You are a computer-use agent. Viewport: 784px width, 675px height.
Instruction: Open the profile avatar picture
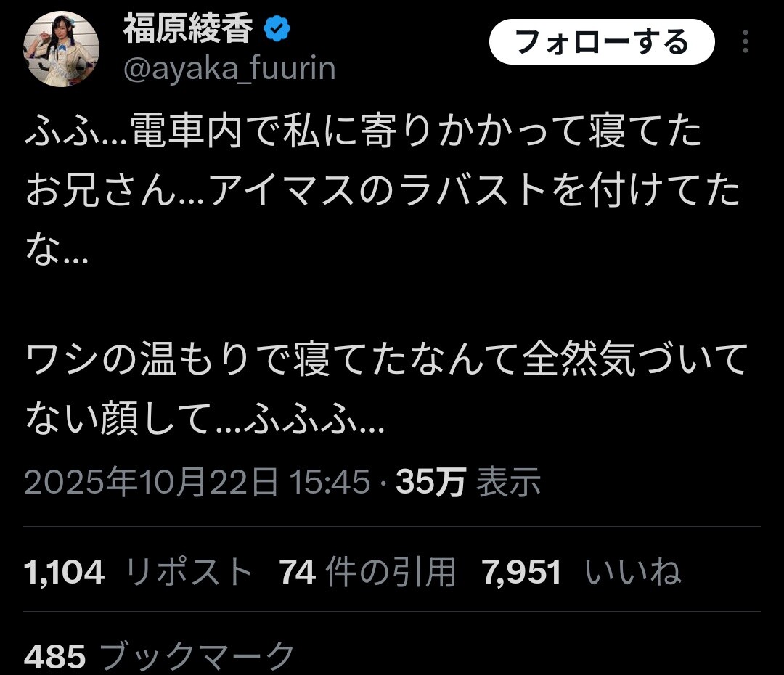(x=61, y=49)
